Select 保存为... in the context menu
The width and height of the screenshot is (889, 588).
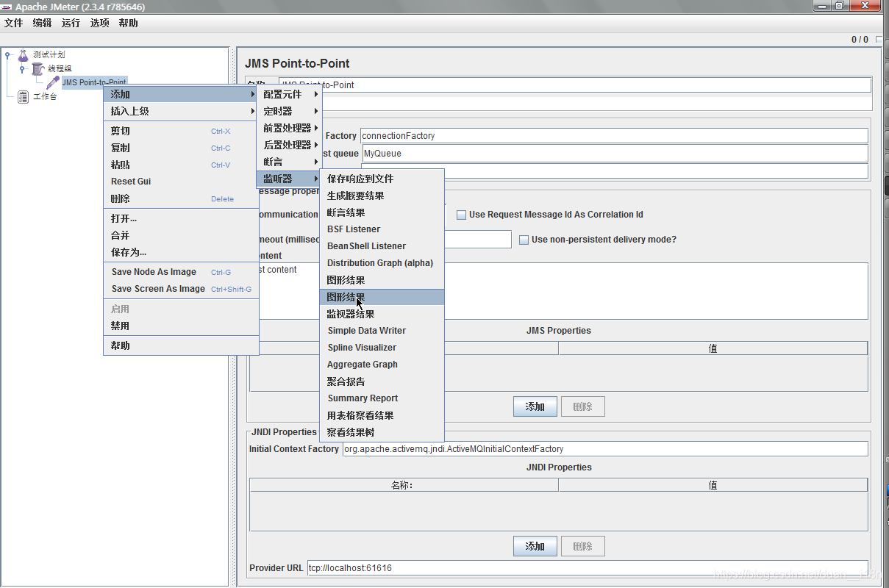pos(181,252)
